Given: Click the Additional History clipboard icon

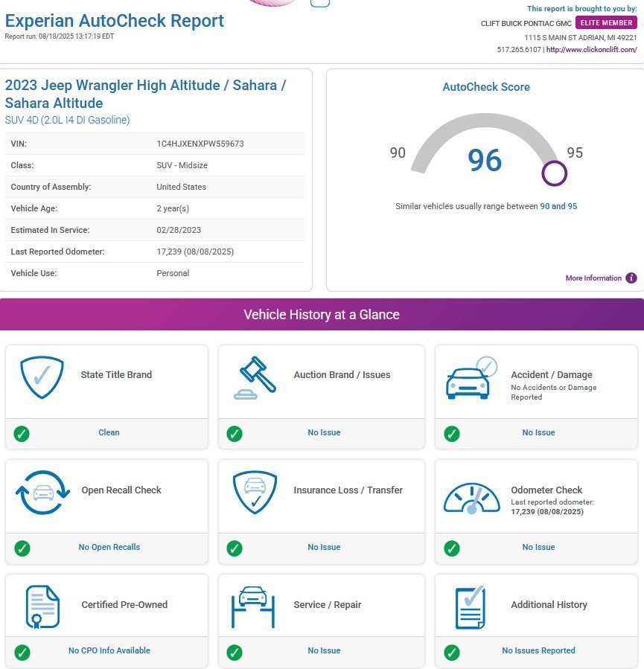Looking at the screenshot, I should pos(470,607).
